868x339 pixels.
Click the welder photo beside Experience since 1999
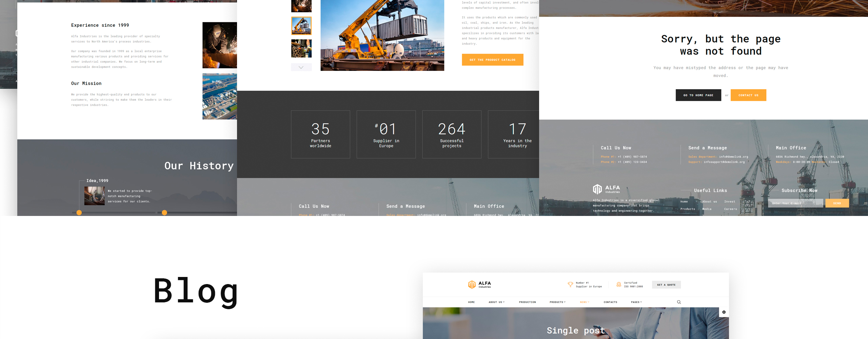point(220,45)
